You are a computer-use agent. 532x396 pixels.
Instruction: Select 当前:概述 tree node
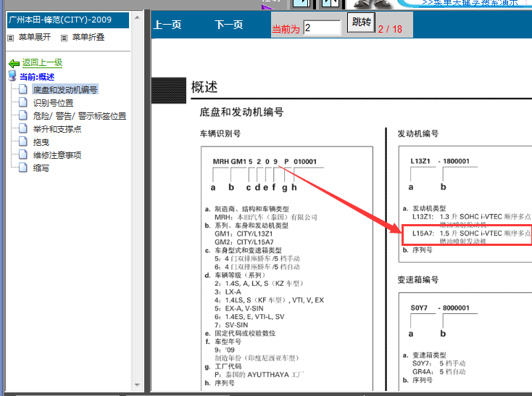click(x=37, y=77)
